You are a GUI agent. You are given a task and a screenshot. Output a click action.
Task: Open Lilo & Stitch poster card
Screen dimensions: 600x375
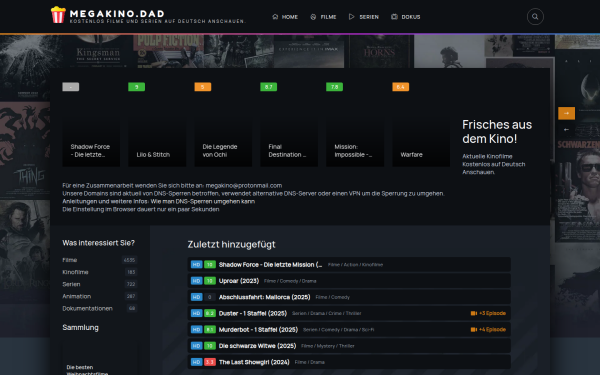[157, 123]
